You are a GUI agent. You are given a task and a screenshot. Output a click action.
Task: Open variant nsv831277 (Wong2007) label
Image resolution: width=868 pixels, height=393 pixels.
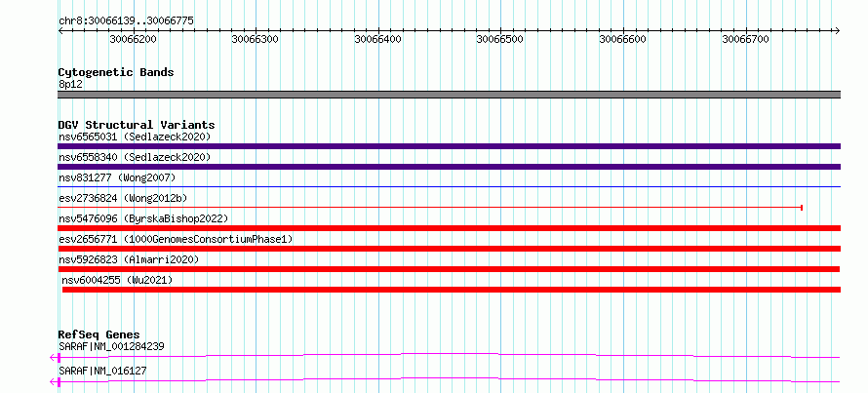click(x=117, y=177)
